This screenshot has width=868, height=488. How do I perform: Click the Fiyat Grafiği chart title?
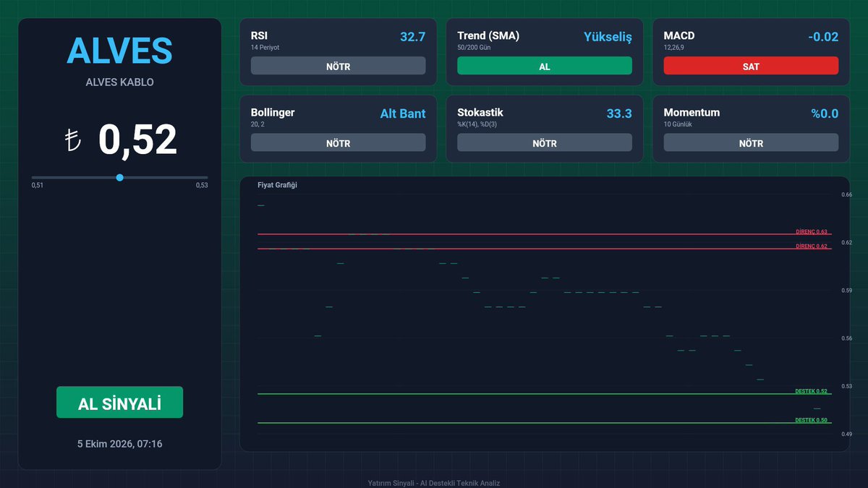(x=277, y=185)
